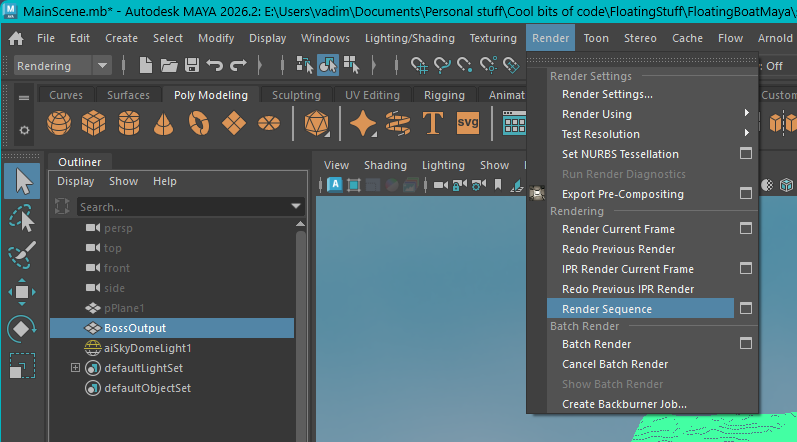Screen dimensions: 797x442
Task: Create polygon Type with the T icon
Action: pyautogui.click(x=433, y=123)
